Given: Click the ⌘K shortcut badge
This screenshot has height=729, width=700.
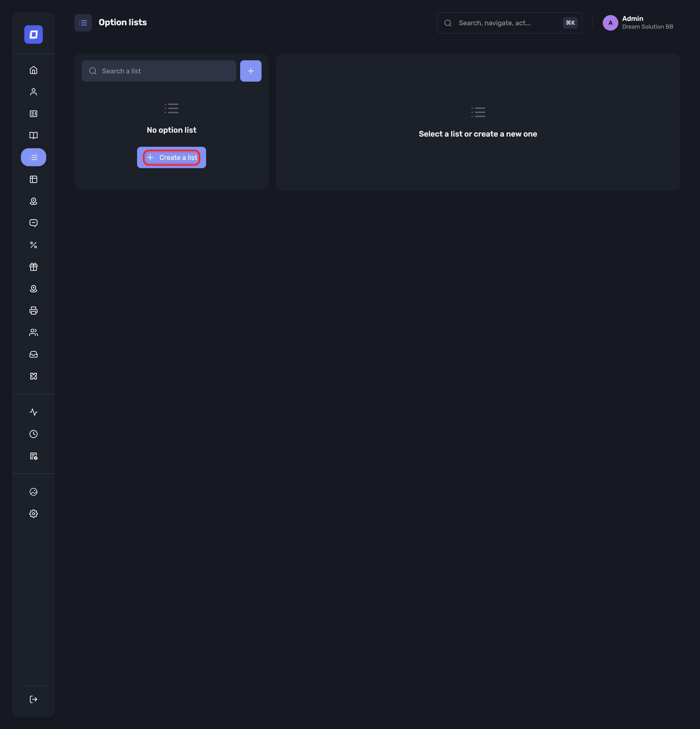Looking at the screenshot, I should 570,23.
